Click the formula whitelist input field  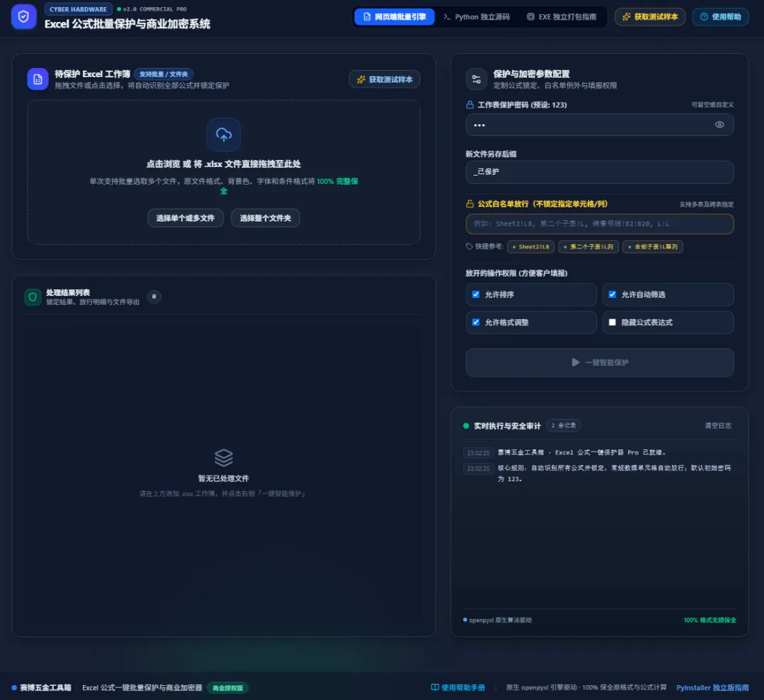[x=599, y=224]
